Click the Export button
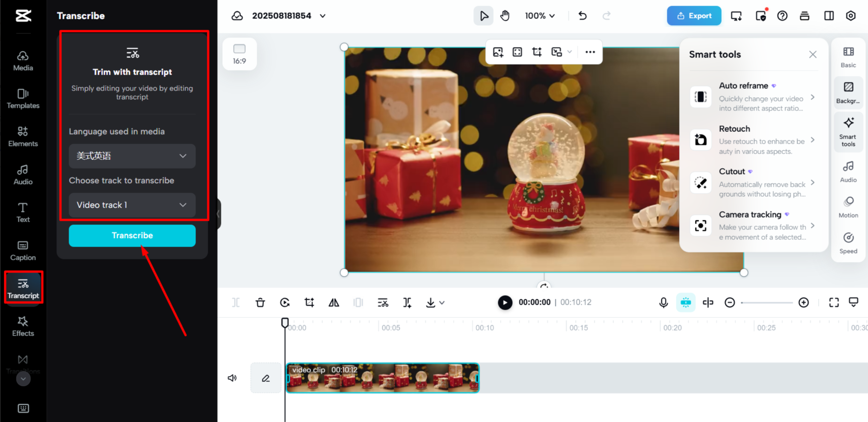 coord(694,16)
